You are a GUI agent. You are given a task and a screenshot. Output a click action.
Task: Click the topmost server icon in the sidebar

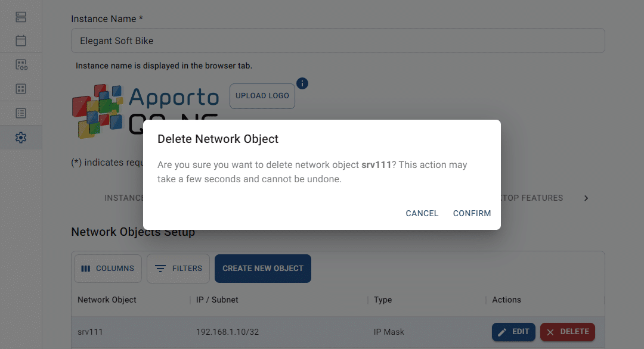point(20,17)
